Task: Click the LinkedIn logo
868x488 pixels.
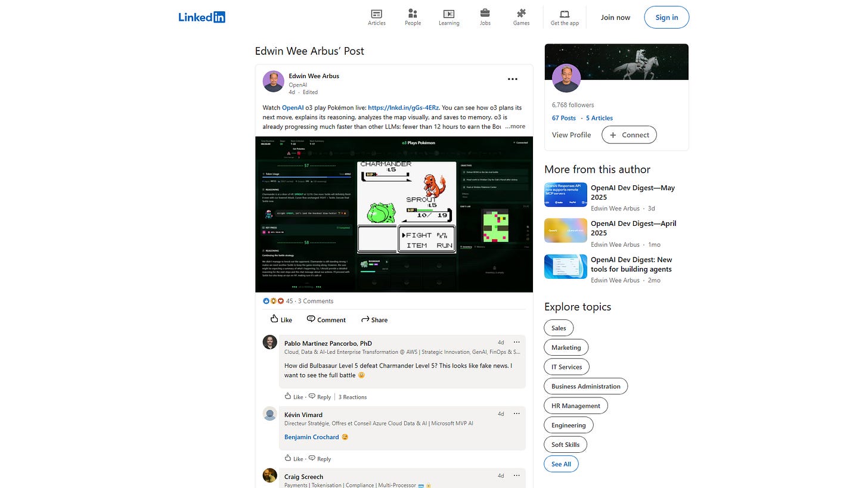Action: click(x=201, y=17)
